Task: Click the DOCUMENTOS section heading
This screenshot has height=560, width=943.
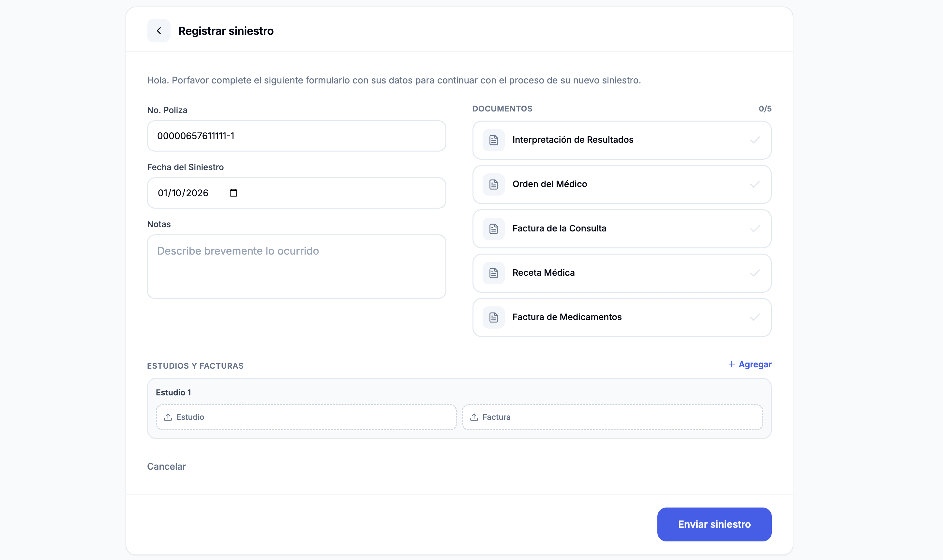Action: 502,109
